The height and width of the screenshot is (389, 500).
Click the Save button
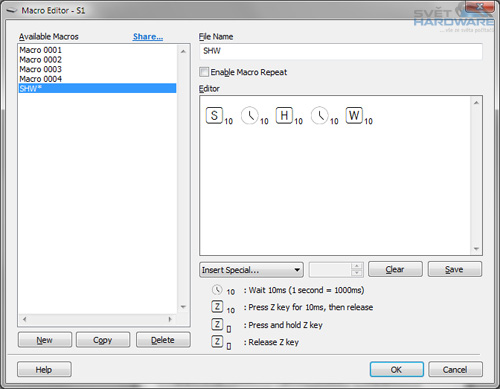[x=455, y=269]
